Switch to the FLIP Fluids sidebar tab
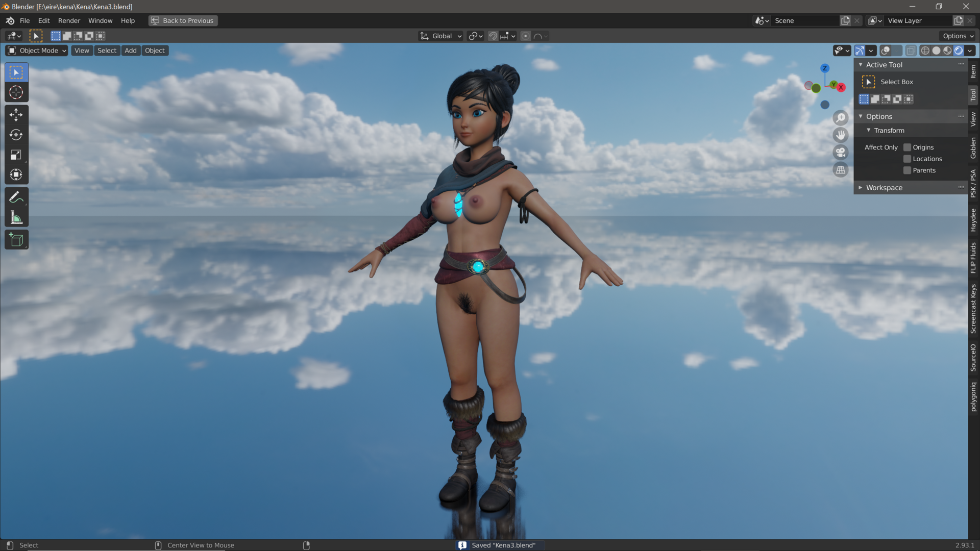Screen dimensions: 980x551 [973, 258]
